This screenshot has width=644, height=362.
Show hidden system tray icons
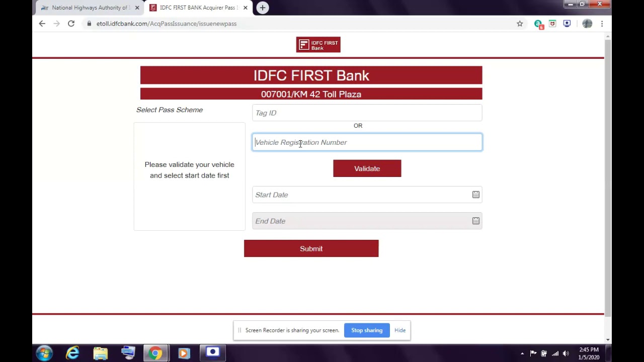pos(522,353)
